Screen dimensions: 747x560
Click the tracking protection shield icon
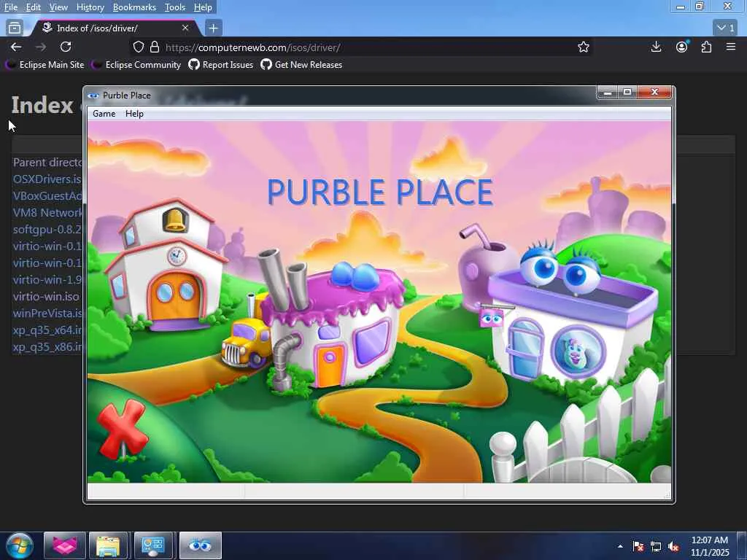[138, 47]
